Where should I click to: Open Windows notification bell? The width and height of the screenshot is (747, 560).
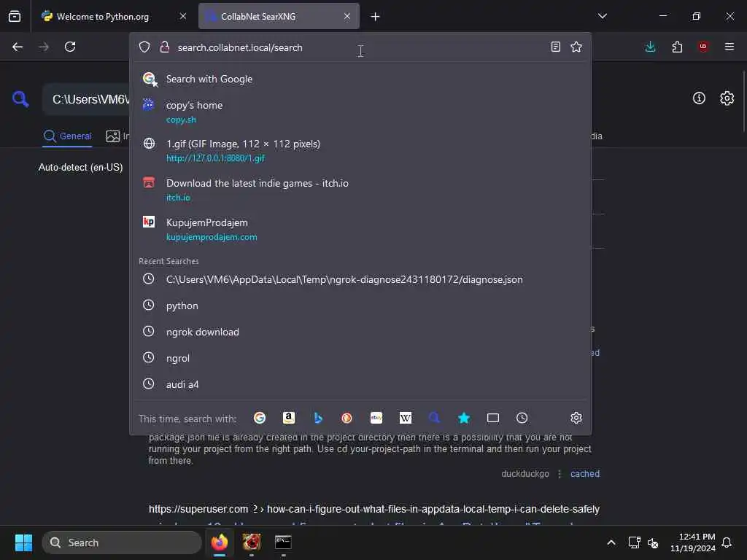[727, 542]
